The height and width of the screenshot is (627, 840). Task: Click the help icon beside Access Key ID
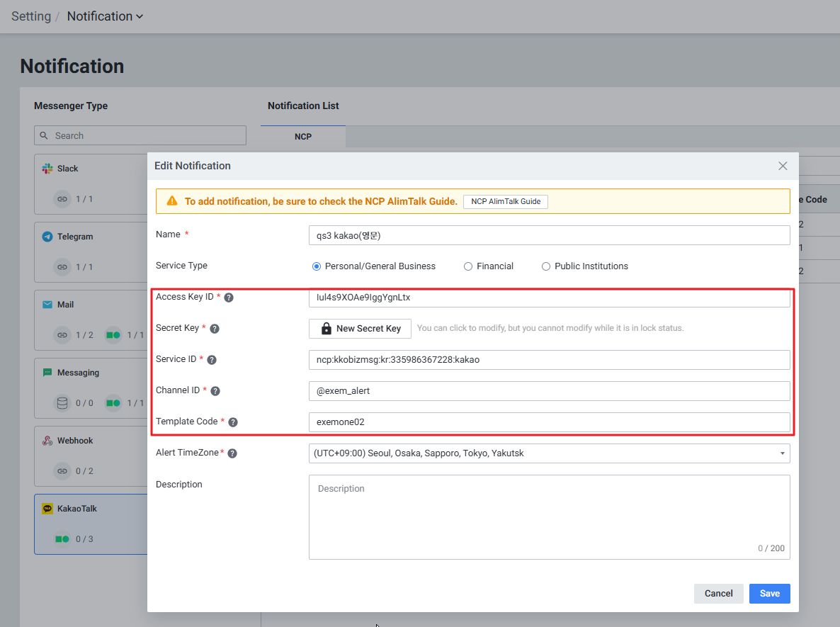(229, 298)
